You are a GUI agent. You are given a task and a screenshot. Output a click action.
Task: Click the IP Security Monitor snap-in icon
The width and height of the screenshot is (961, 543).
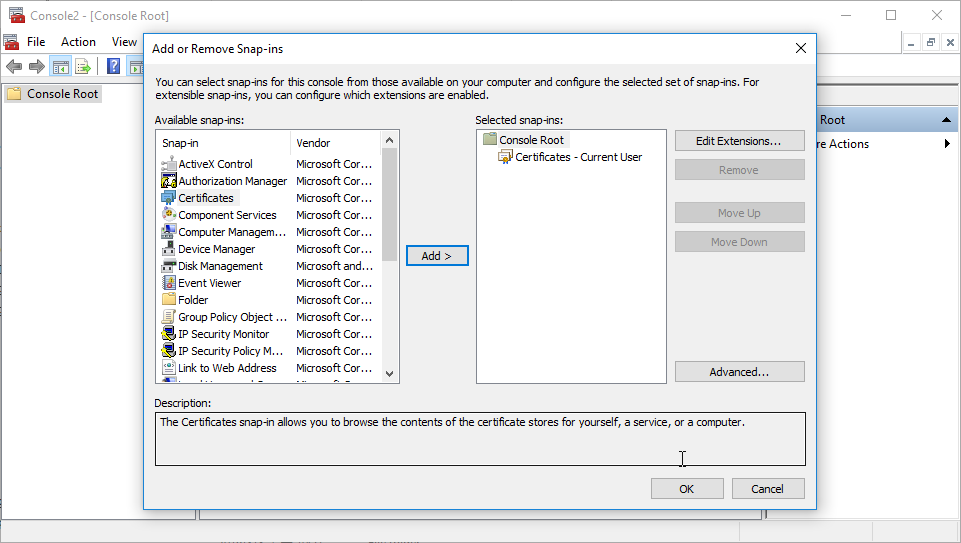[x=169, y=334]
